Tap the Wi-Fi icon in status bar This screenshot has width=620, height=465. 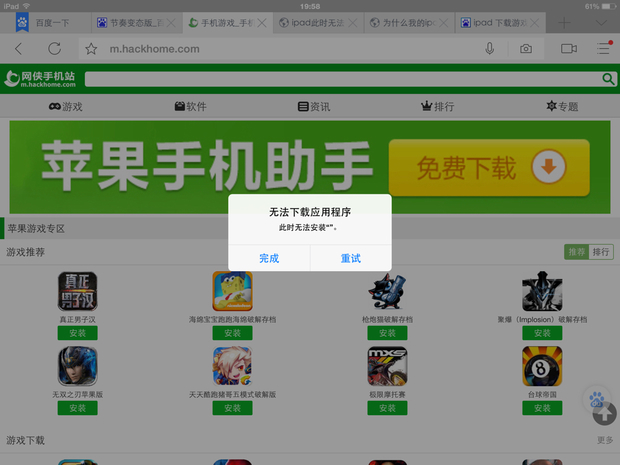coord(26,6)
